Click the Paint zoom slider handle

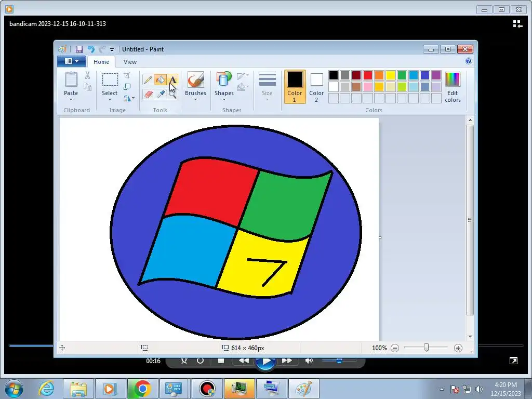pos(427,348)
